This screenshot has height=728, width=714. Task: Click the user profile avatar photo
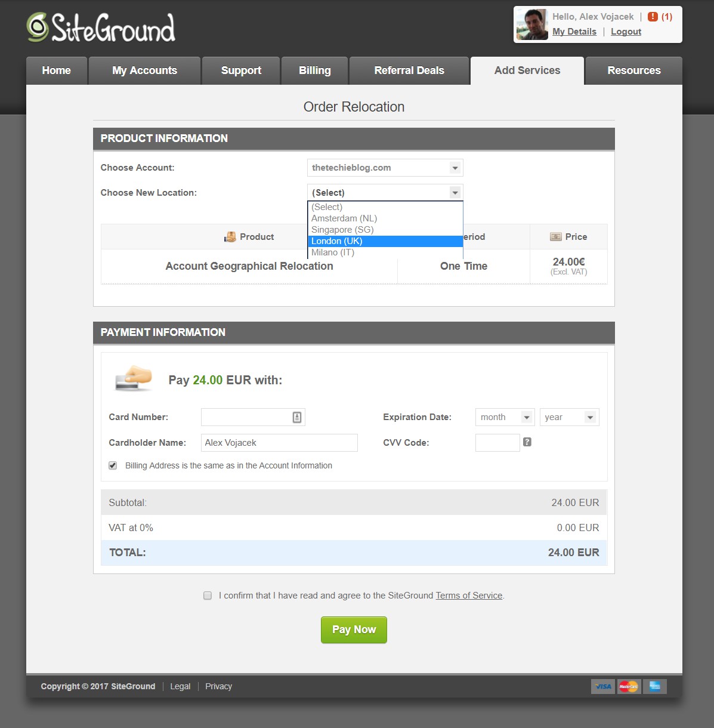click(531, 25)
